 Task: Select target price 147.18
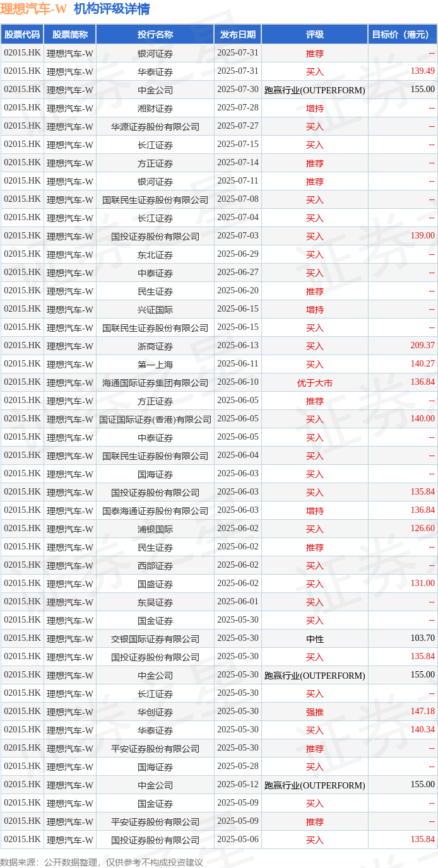pos(422,712)
